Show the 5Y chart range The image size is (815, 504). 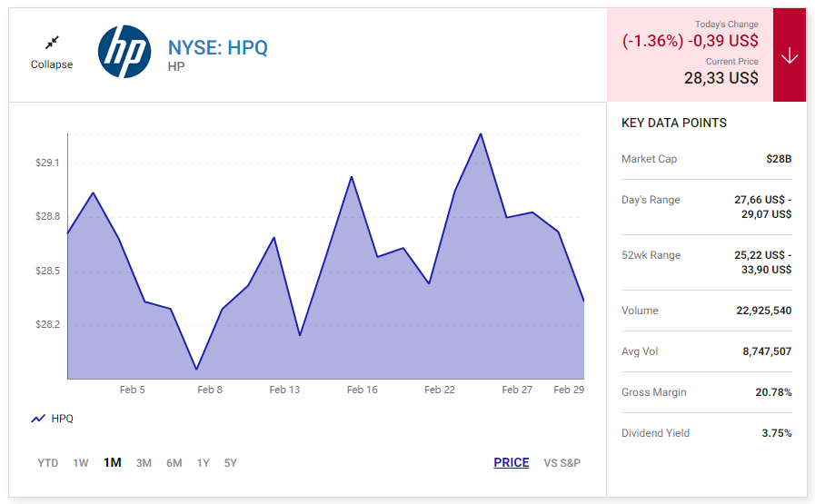pyautogui.click(x=230, y=463)
